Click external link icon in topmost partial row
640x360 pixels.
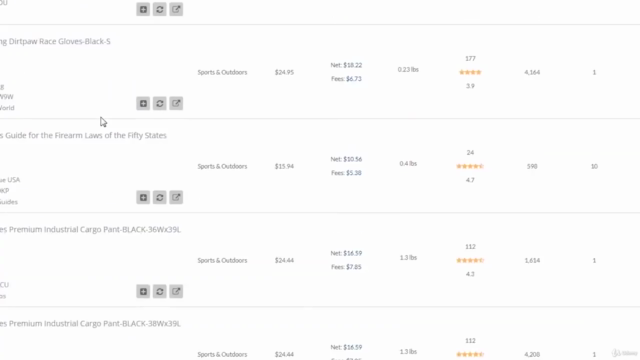click(x=176, y=9)
